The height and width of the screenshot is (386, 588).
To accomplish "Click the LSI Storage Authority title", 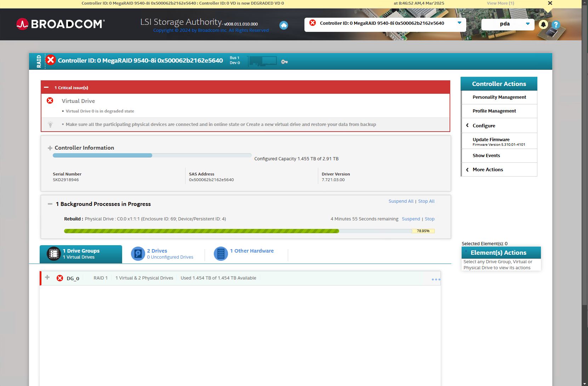I will coord(182,22).
